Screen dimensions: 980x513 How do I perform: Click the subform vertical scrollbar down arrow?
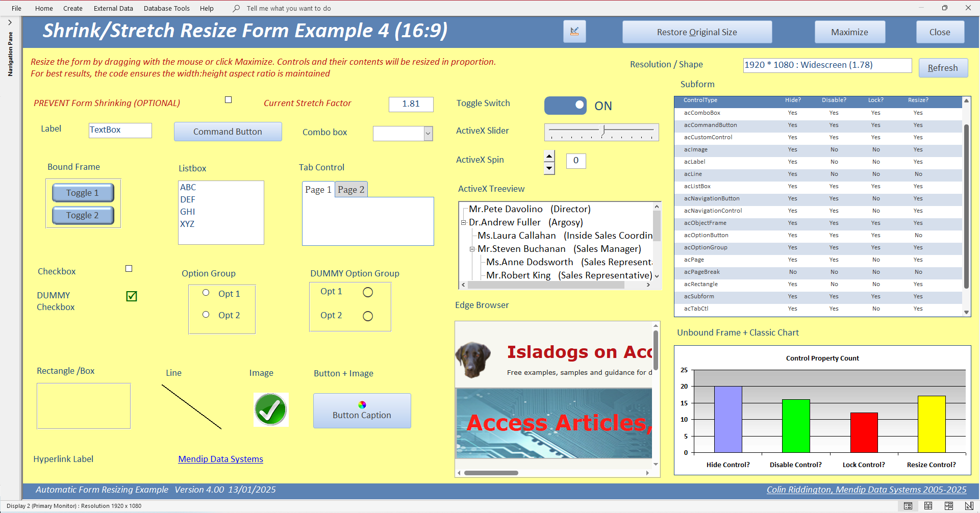tap(966, 312)
